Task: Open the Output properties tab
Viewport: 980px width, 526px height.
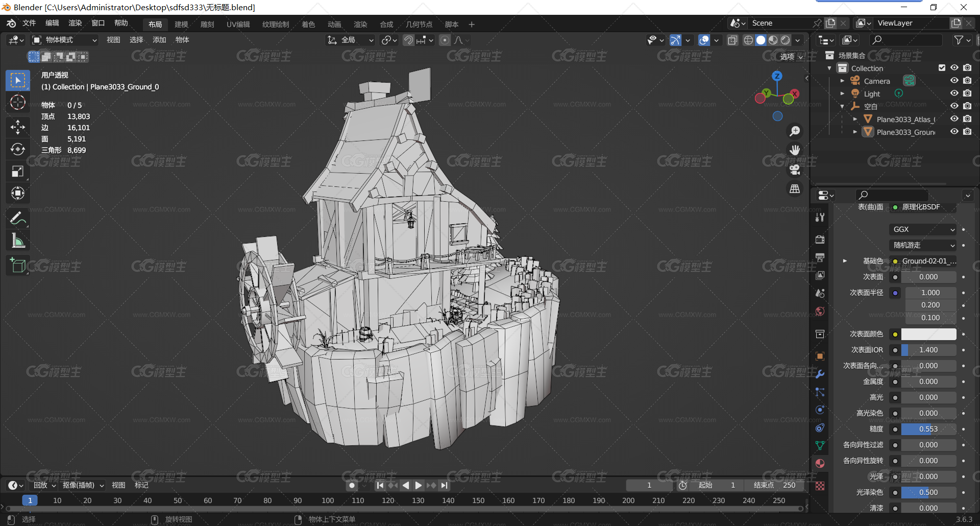Action: click(x=820, y=257)
